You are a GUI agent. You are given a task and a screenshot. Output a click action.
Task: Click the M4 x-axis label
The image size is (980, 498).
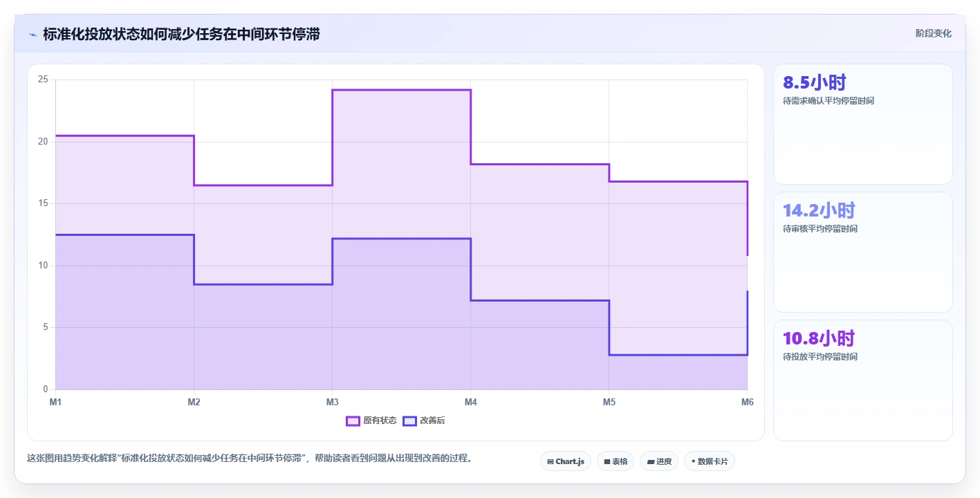coord(471,402)
